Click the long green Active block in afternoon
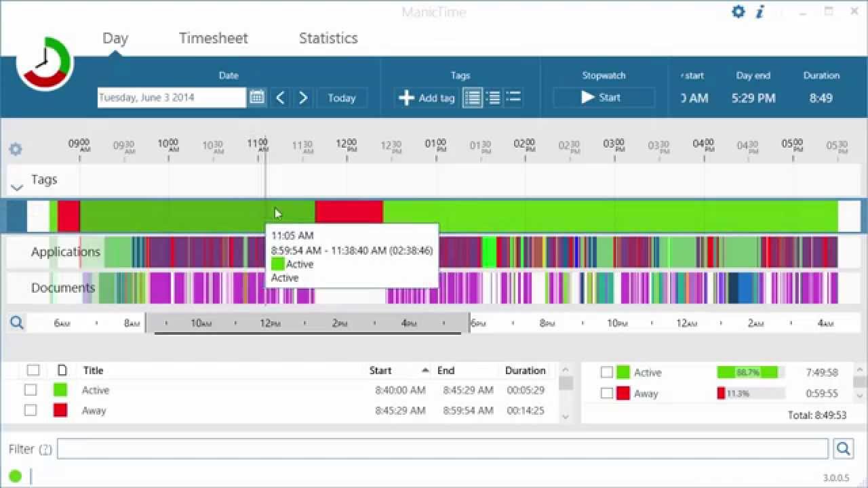Image resolution: width=868 pixels, height=488 pixels. coord(610,216)
